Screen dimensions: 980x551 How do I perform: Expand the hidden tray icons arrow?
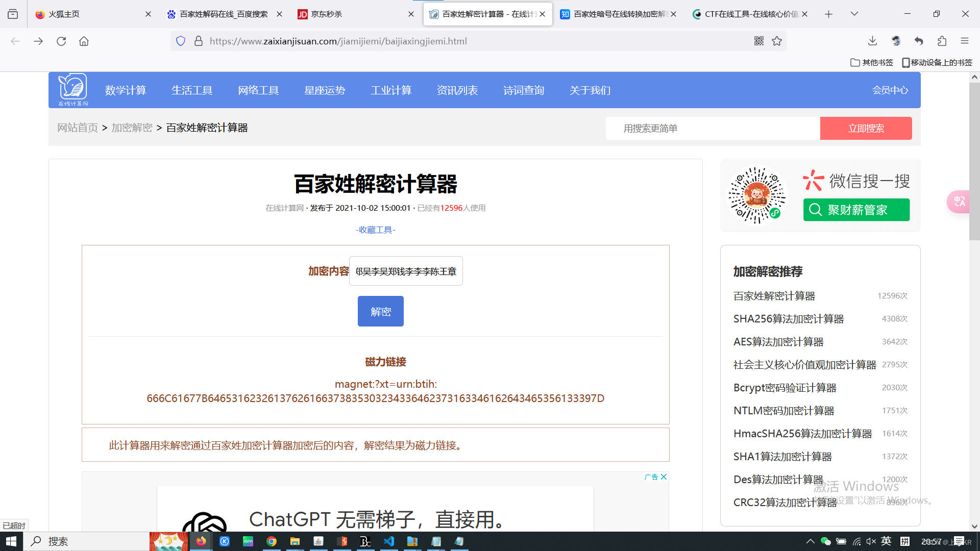811,541
